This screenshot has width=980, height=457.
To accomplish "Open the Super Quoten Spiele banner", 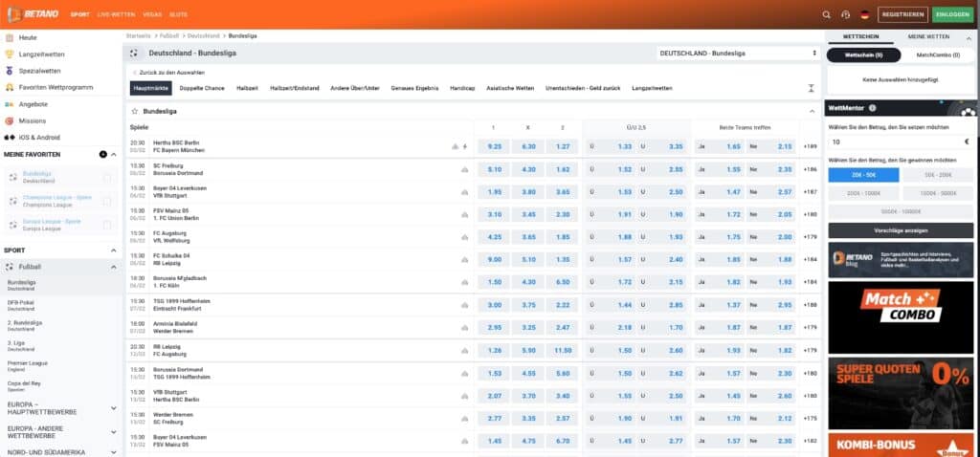I will [x=901, y=393].
